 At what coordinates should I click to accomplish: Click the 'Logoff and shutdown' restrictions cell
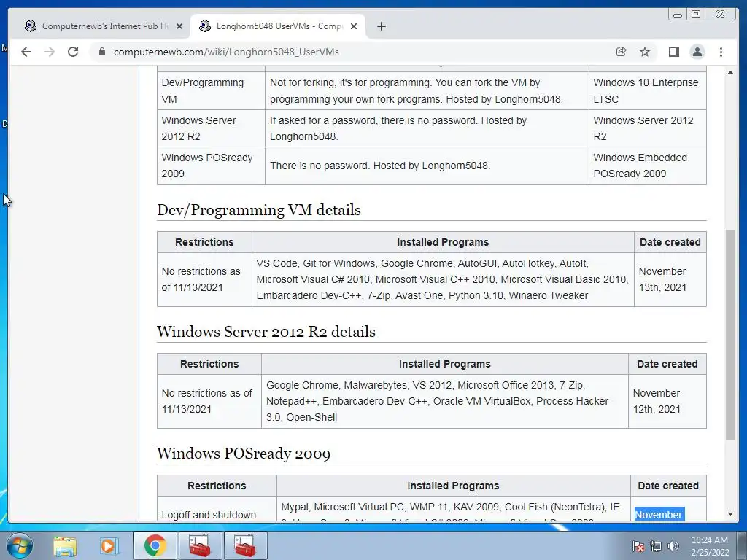click(x=217, y=510)
